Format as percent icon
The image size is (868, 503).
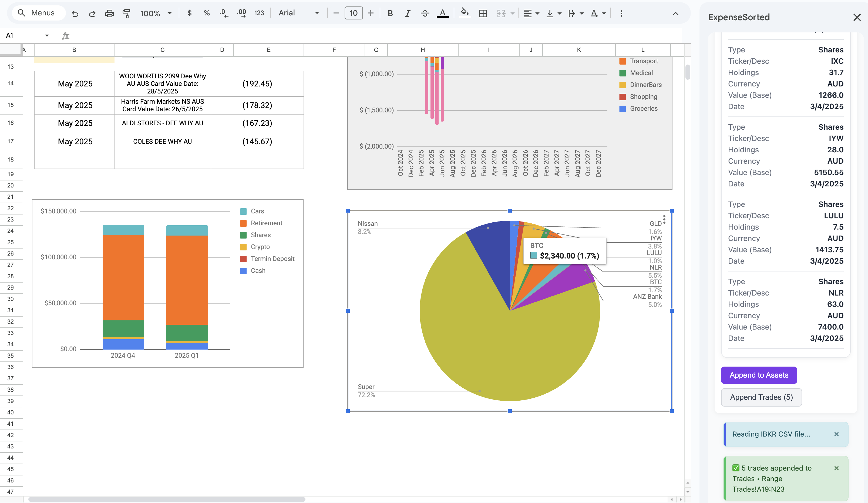(207, 13)
